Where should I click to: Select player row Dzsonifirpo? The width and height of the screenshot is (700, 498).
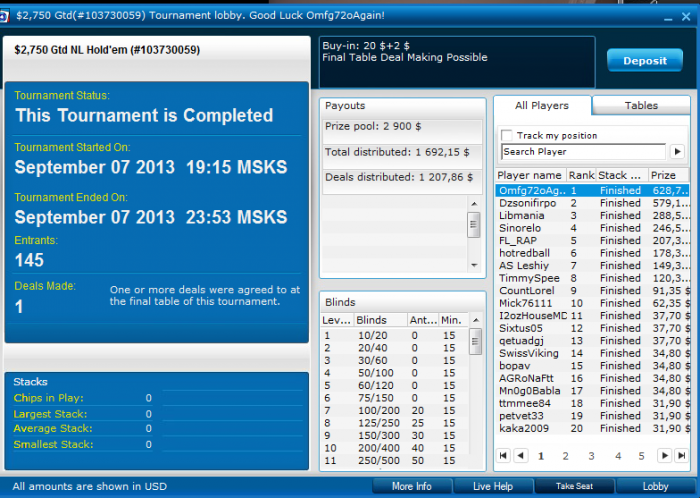pos(592,203)
